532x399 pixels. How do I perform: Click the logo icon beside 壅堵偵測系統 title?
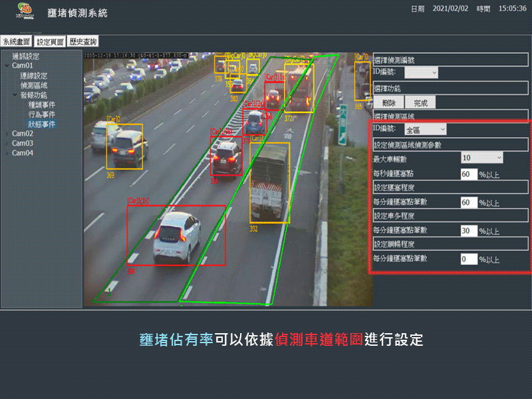point(25,11)
